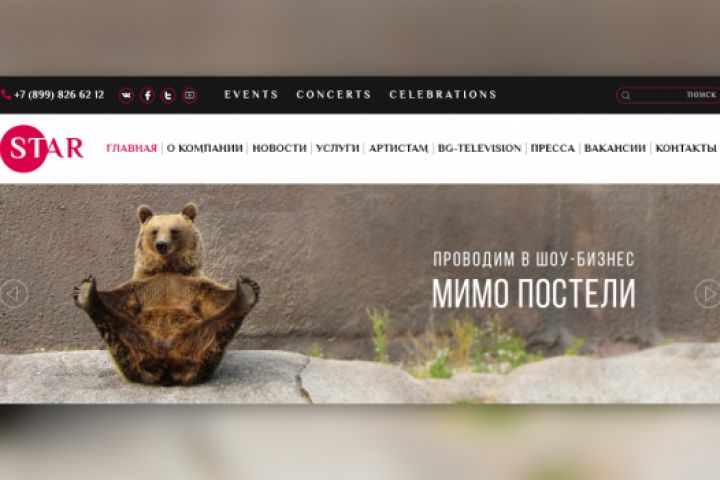Open the Facebook icon link
Image resolution: width=720 pixels, height=480 pixels.
coord(147,95)
